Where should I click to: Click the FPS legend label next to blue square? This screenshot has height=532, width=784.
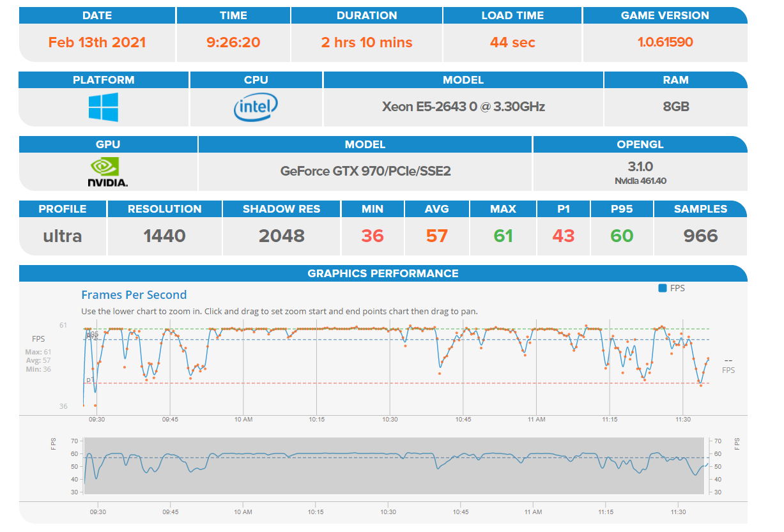click(677, 288)
